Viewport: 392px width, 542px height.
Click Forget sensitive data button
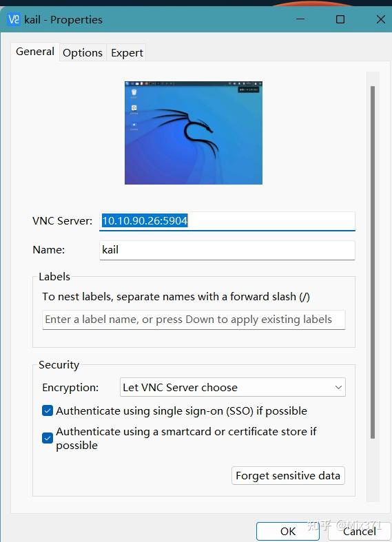coord(288,476)
